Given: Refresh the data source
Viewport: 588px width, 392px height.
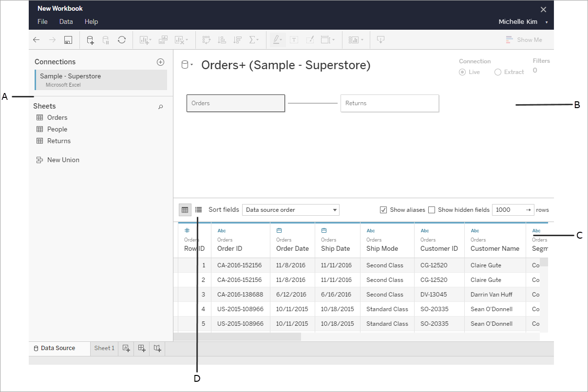Looking at the screenshot, I should 121,39.
